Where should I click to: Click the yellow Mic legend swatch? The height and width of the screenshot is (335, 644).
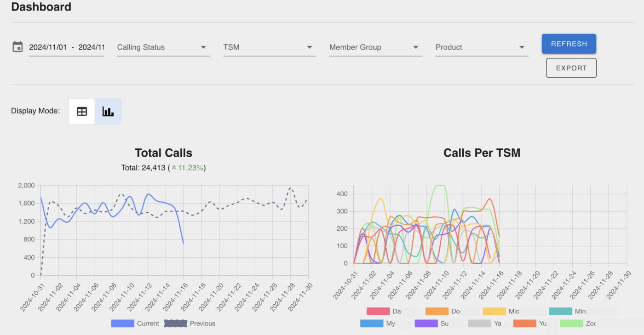coord(494,312)
